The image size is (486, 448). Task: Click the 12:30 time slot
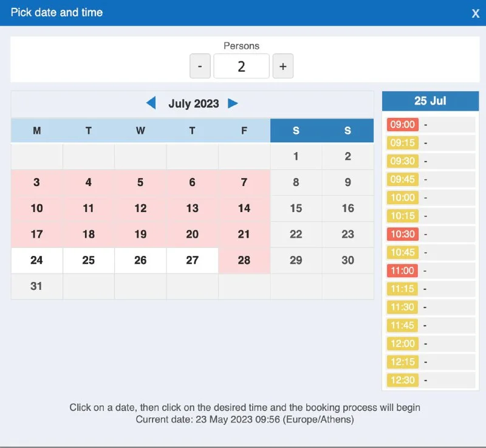403,380
